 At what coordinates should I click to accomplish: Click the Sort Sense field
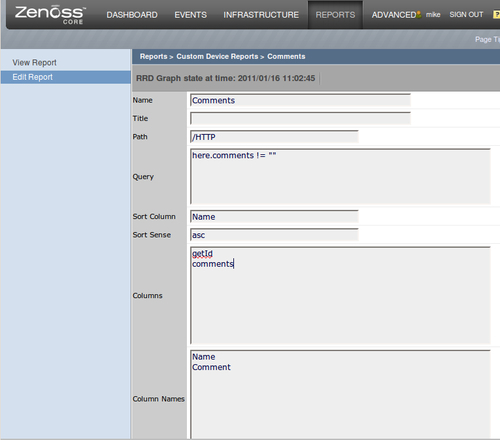(x=274, y=235)
